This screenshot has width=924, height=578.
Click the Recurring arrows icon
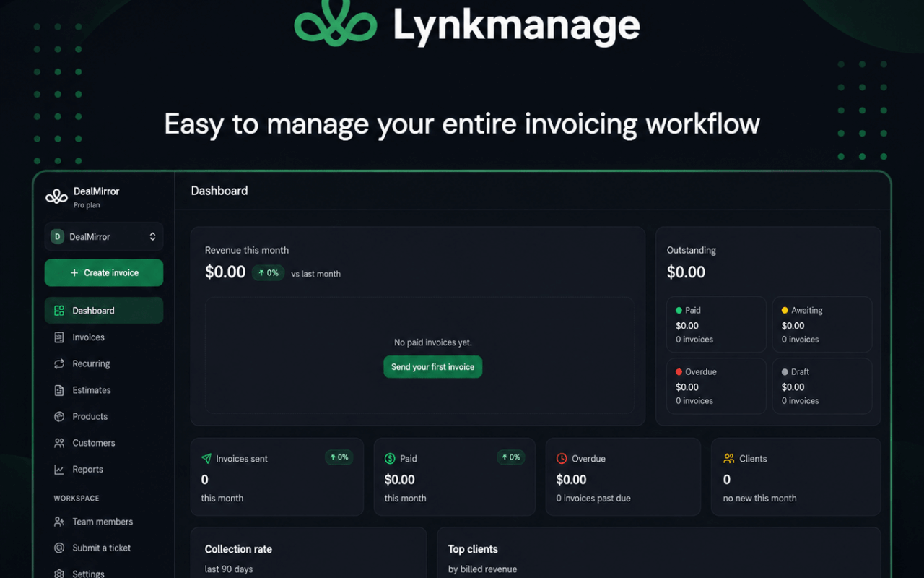click(x=59, y=364)
